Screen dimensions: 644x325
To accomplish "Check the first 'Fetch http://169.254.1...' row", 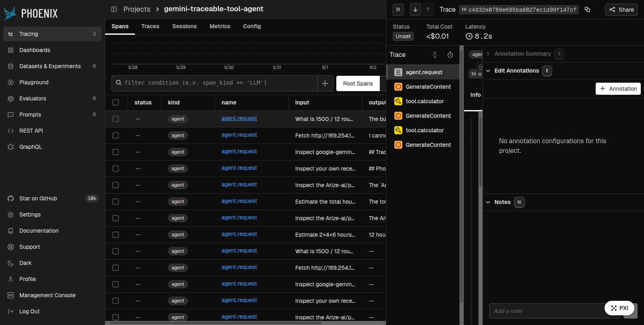I will click(116, 135).
